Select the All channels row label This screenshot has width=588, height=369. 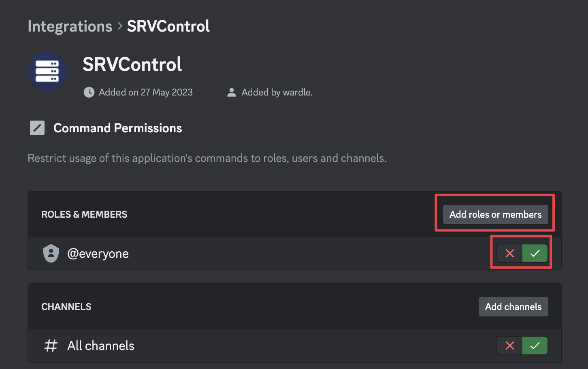[x=101, y=346]
